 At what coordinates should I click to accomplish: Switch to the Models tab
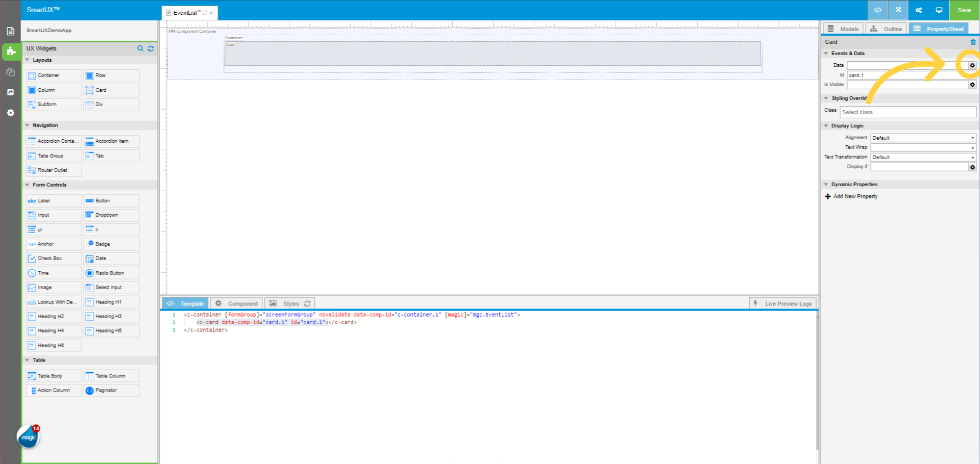843,29
